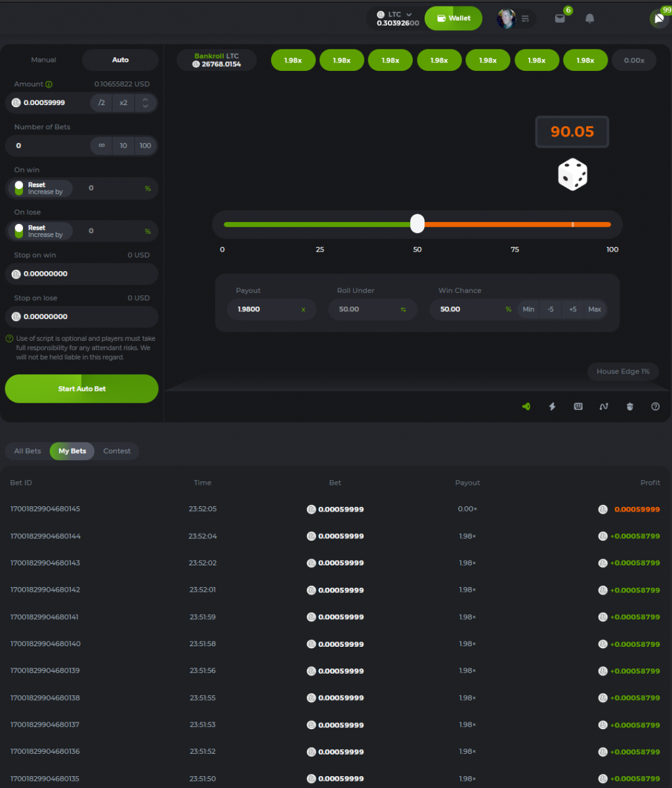Open the mail inbox envelope icon
Viewport: 672px width, 788px height.
(560, 18)
